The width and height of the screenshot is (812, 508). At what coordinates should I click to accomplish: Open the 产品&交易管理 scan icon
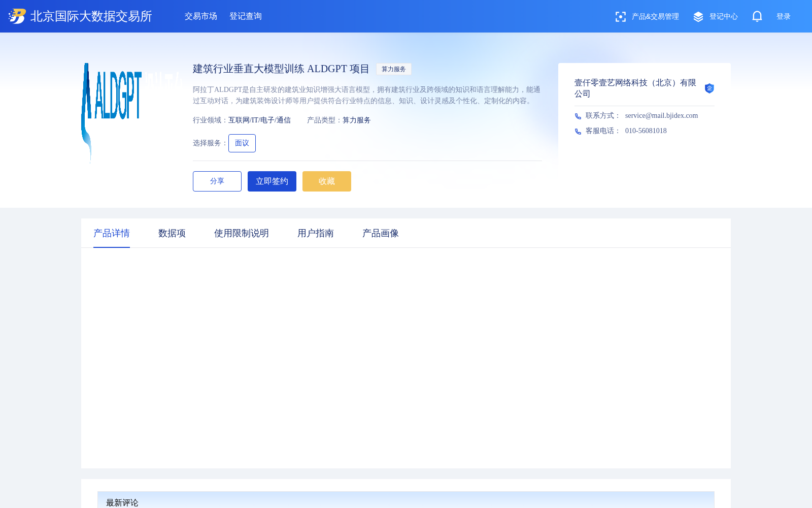point(620,17)
